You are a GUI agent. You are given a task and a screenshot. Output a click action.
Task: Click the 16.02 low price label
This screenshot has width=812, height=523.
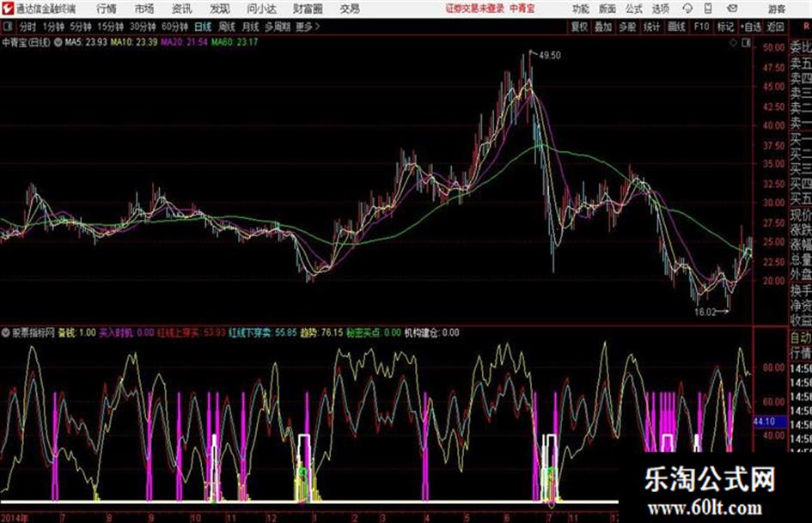(705, 313)
